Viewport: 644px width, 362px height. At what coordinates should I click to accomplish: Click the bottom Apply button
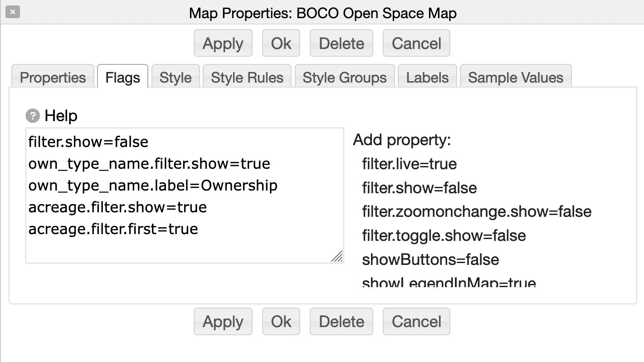click(223, 322)
